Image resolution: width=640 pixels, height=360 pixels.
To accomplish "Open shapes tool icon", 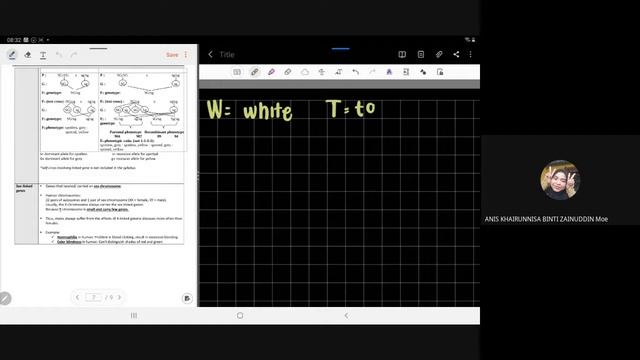I will click(423, 72).
